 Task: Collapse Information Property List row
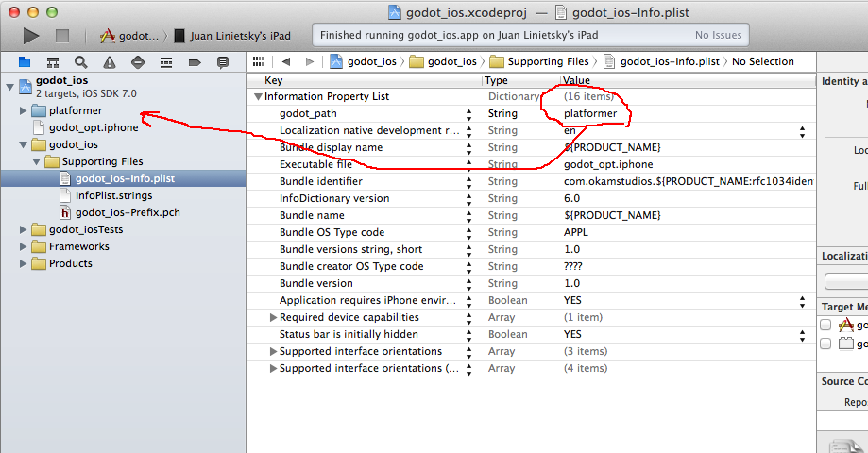pyautogui.click(x=258, y=97)
